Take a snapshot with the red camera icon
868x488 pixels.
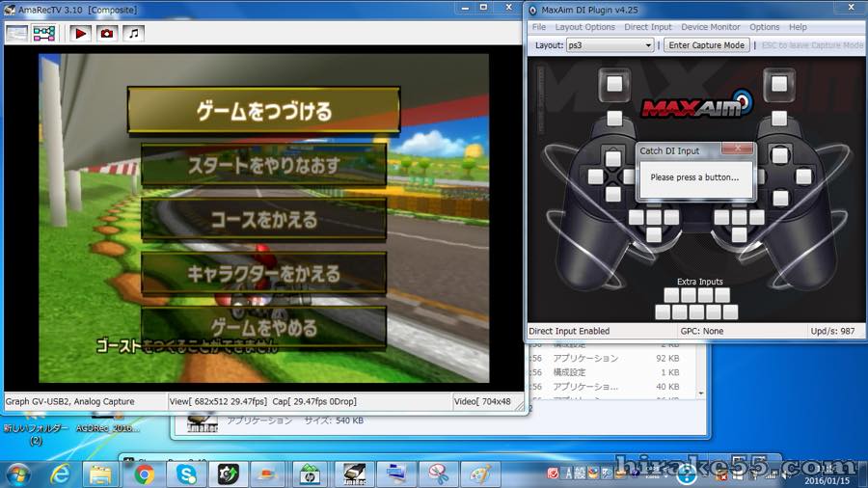point(107,34)
